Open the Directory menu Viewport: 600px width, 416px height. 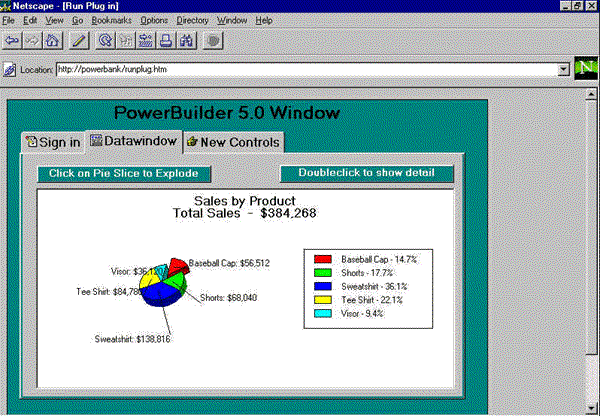coord(192,21)
